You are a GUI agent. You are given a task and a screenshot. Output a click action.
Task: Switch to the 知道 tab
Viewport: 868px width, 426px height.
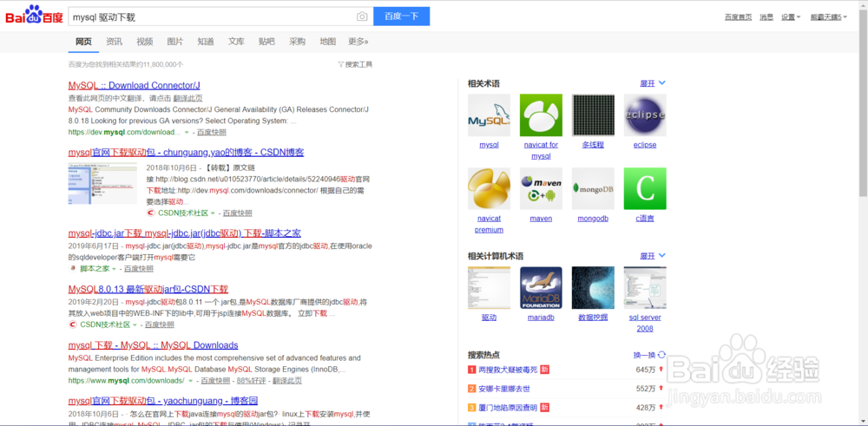[206, 42]
